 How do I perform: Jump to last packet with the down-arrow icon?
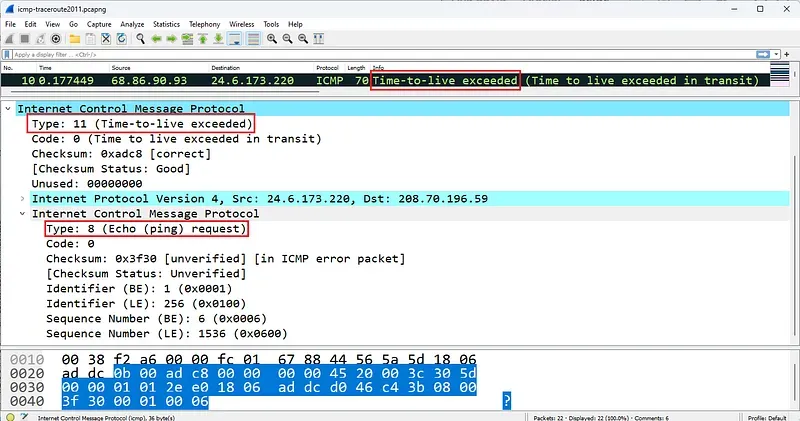(218, 39)
